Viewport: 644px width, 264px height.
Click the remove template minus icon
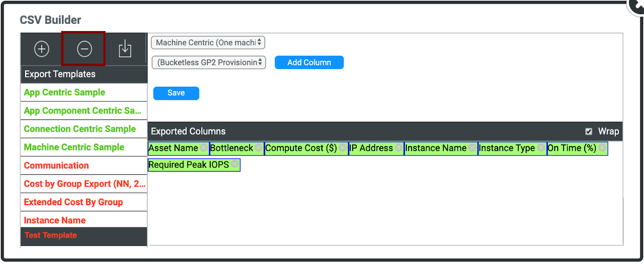pos(84,49)
